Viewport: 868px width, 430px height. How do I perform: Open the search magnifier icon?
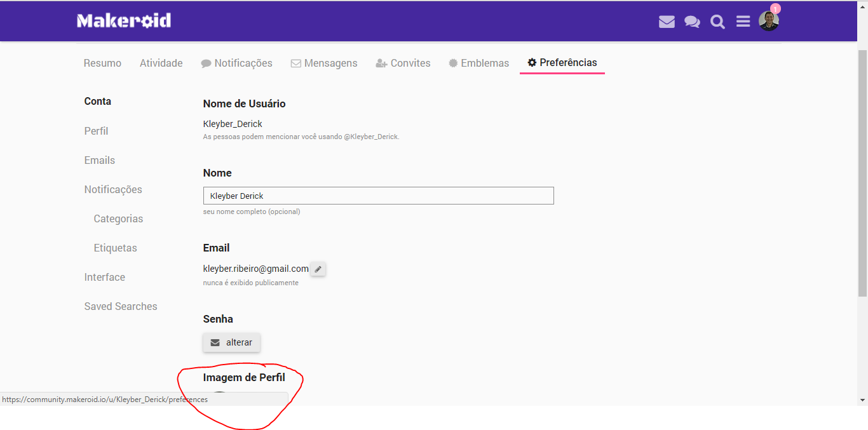[x=717, y=22]
